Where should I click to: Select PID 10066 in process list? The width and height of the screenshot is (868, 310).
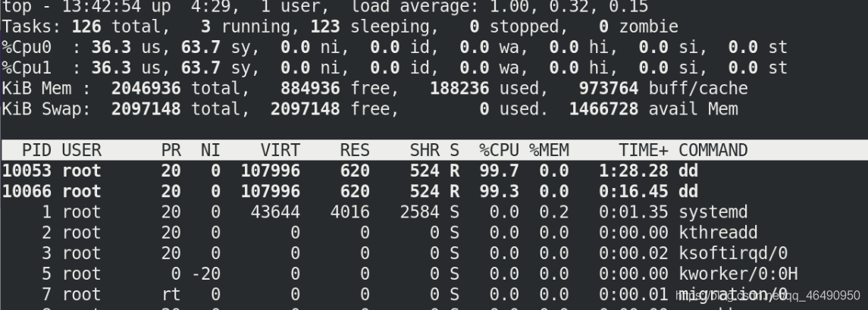click(27, 191)
